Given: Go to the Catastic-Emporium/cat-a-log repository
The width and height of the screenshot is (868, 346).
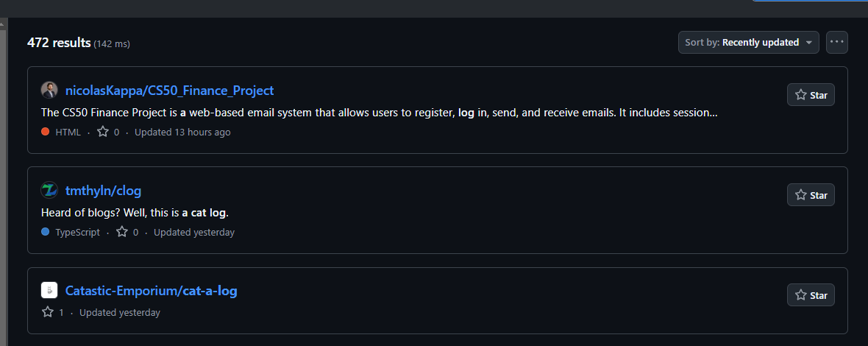Looking at the screenshot, I should click(x=151, y=291).
